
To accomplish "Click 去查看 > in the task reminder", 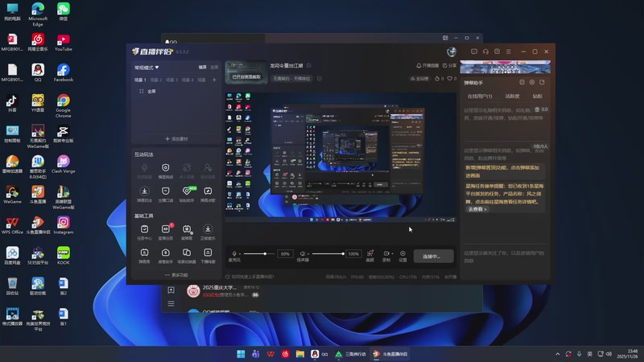I will pyautogui.click(x=477, y=209).
